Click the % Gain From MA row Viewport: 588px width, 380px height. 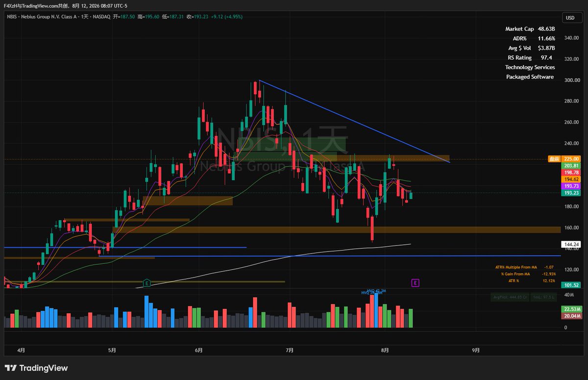[529, 274]
